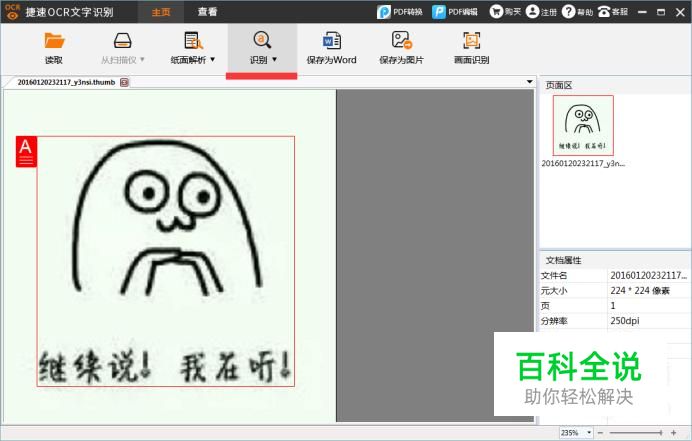
Task: Select the 20160120232117_y3nsi.thumb document tab
Action: coord(66,83)
